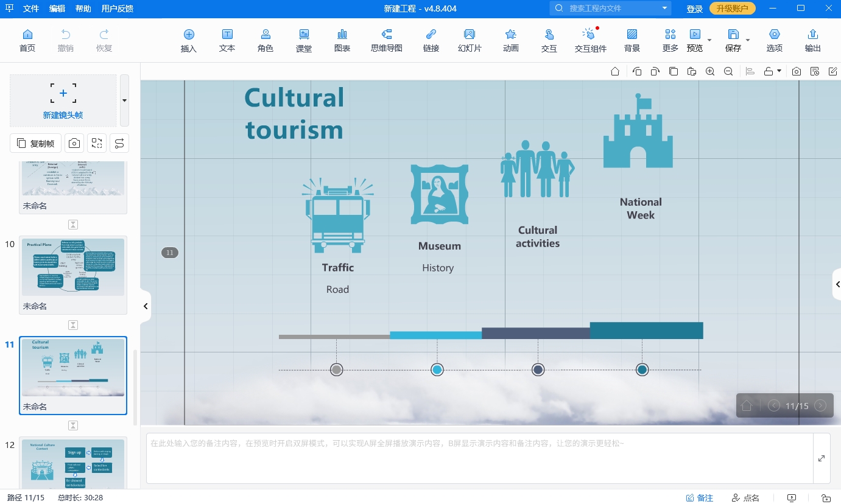Open the 用户反馈 menu
Image resolution: width=841 pixels, height=504 pixels.
(118, 9)
